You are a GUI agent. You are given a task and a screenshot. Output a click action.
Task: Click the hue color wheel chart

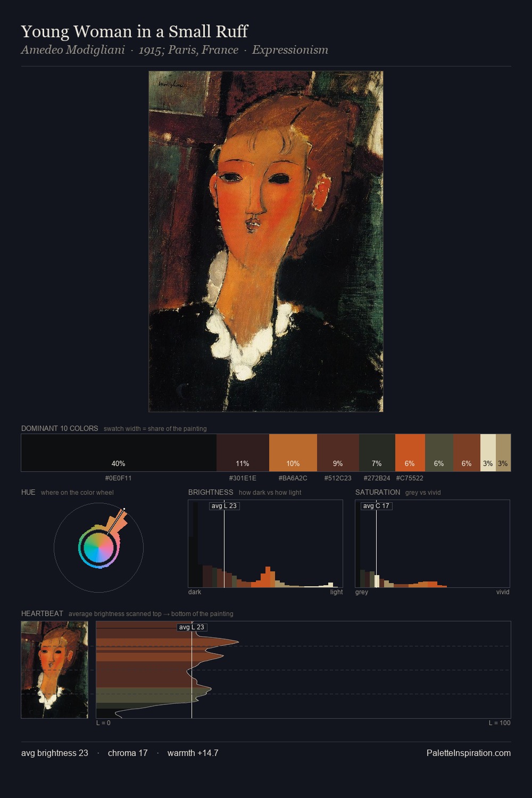98,547
